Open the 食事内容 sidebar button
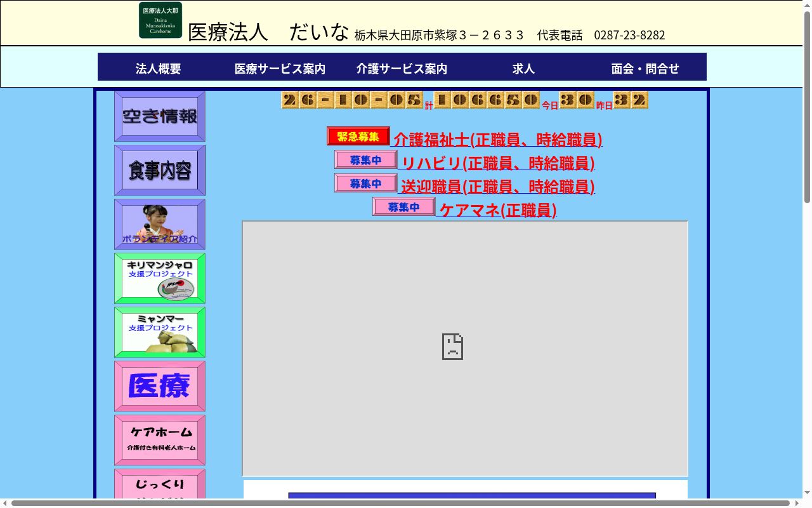812x508 pixels. [x=160, y=170]
